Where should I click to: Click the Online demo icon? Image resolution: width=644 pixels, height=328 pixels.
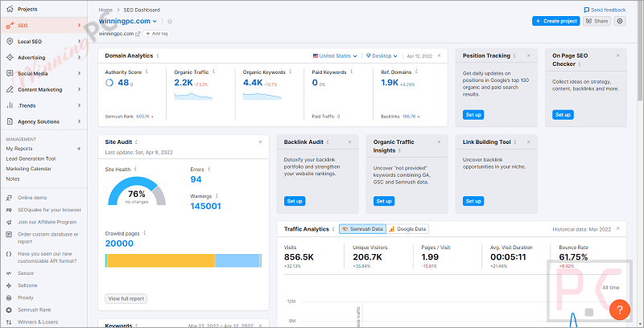[9, 198]
